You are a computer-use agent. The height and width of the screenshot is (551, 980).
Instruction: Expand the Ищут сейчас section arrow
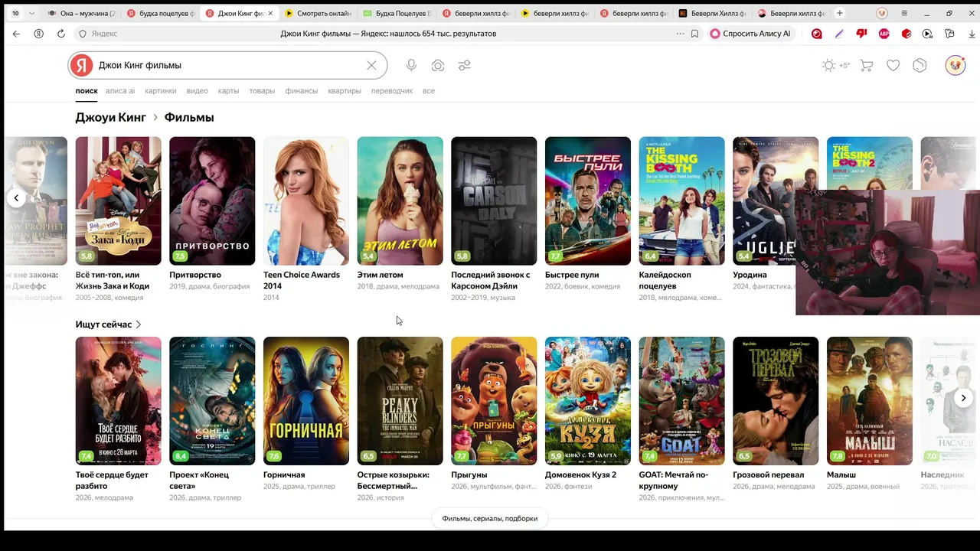click(x=138, y=324)
